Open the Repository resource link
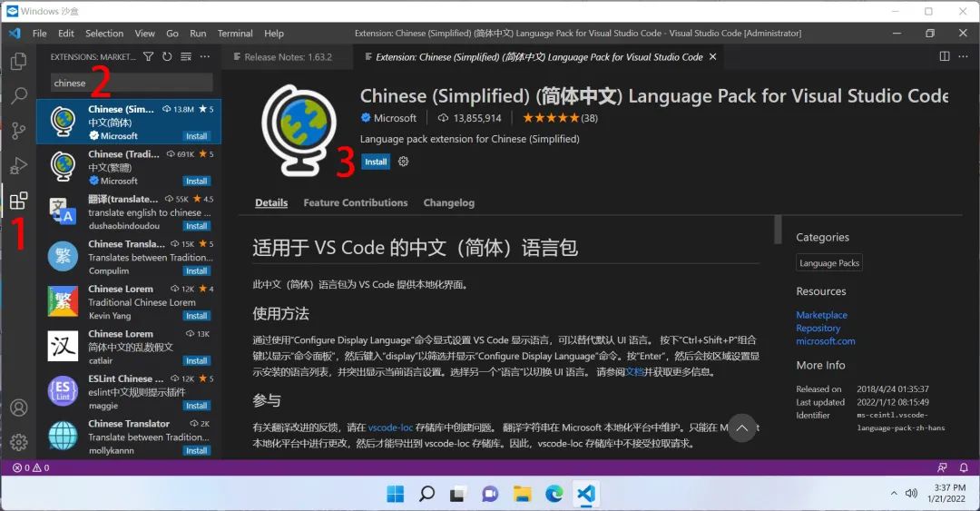This screenshot has height=511, width=980. [818, 328]
